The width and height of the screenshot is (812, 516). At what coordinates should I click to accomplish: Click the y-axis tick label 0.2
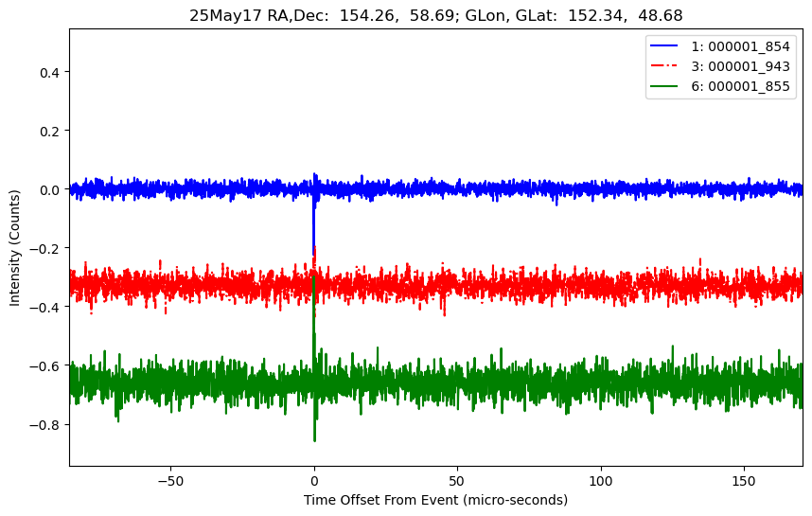50,131
